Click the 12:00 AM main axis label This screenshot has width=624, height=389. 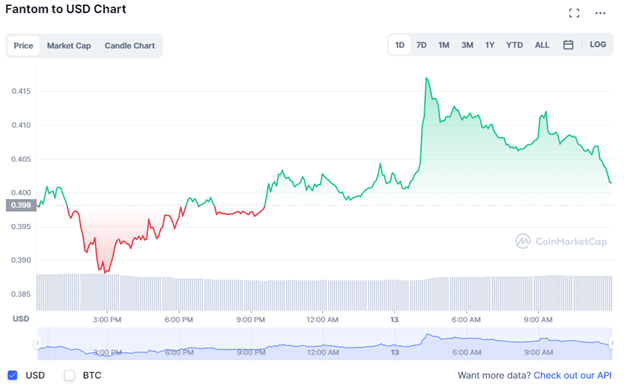(322, 319)
